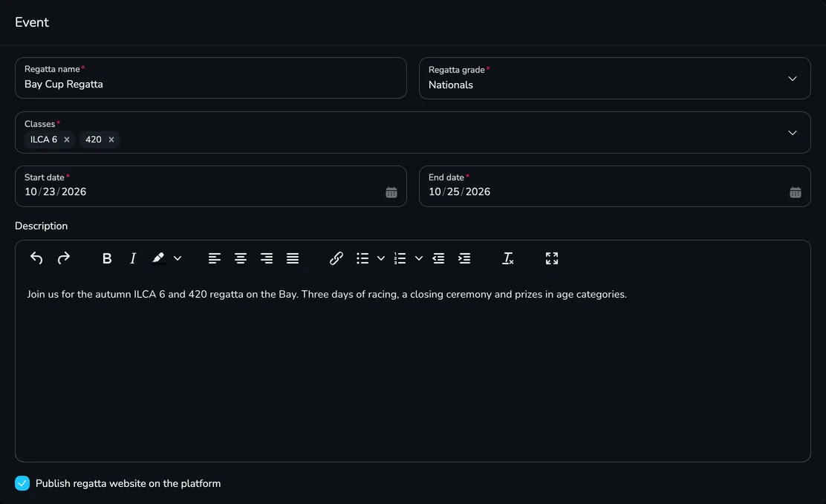Open numbered list style options arrow
The width and height of the screenshot is (826, 504).
pos(419,258)
